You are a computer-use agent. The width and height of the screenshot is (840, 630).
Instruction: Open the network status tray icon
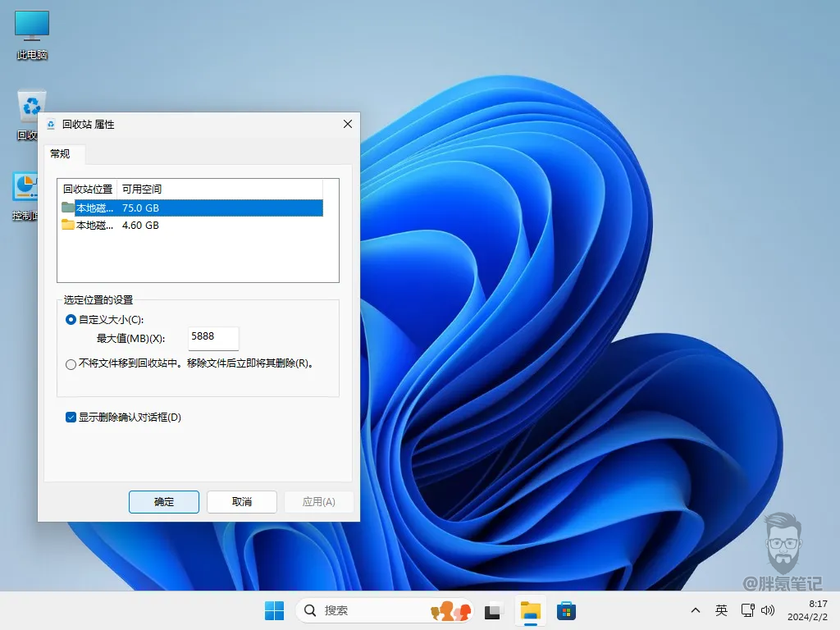click(747, 610)
